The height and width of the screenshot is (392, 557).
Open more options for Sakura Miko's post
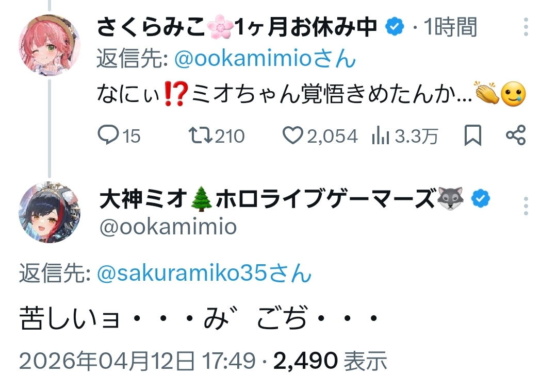tap(526, 27)
